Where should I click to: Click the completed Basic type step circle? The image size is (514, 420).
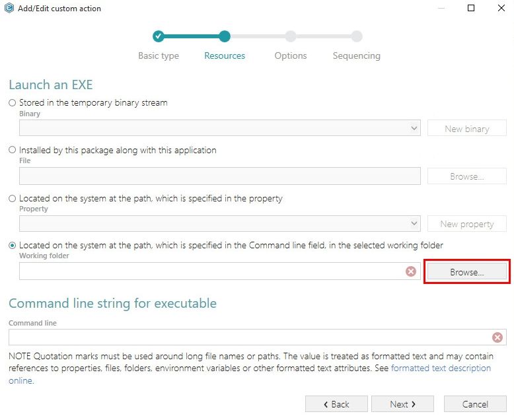[x=159, y=36]
